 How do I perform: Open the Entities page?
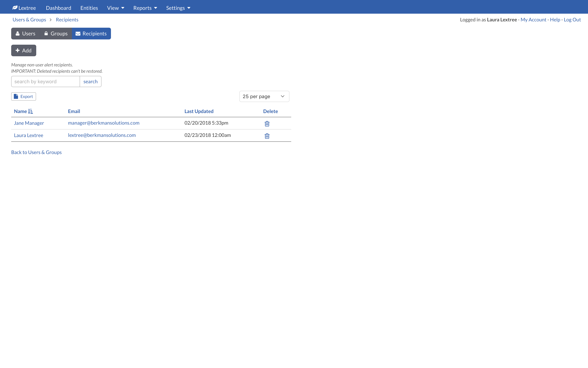click(89, 8)
